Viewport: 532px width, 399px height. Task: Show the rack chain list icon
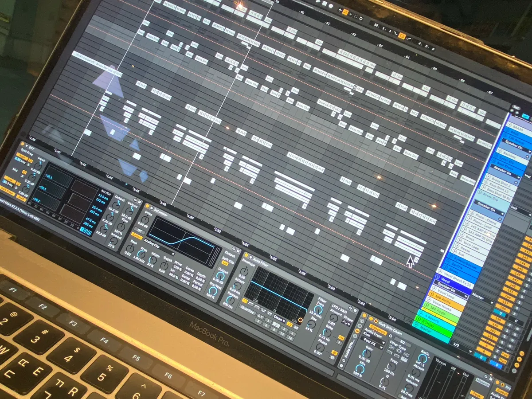click(360, 326)
